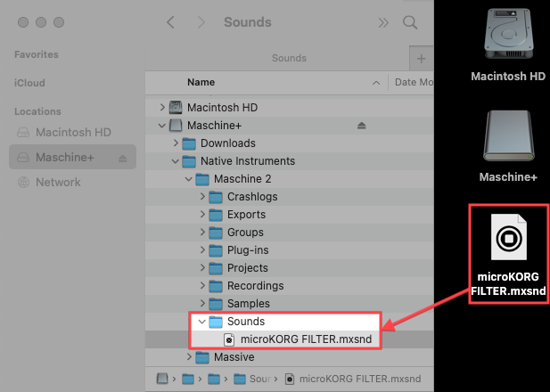
Task: Expand the Exports folder
Action: [x=202, y=214]
